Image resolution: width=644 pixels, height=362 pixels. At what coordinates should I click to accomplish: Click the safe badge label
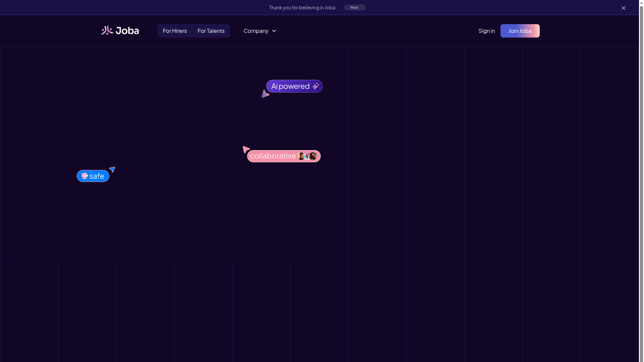(x=97, y=176)
